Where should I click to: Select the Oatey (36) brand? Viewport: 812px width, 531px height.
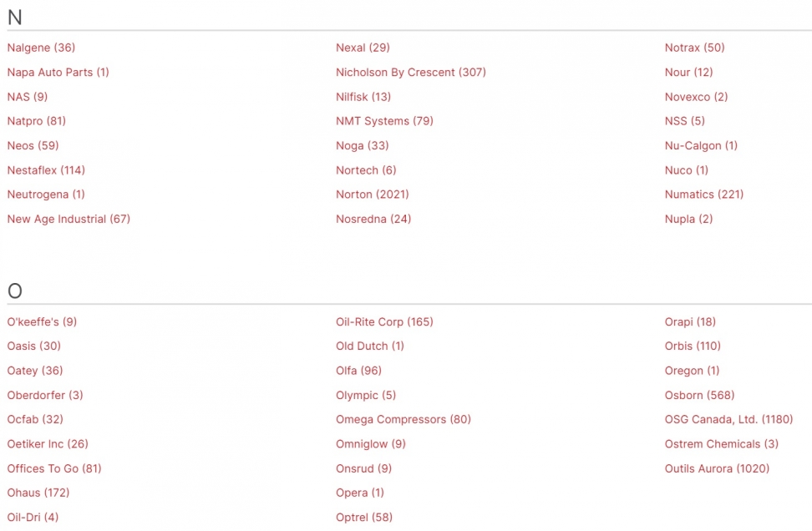(35, 371)
